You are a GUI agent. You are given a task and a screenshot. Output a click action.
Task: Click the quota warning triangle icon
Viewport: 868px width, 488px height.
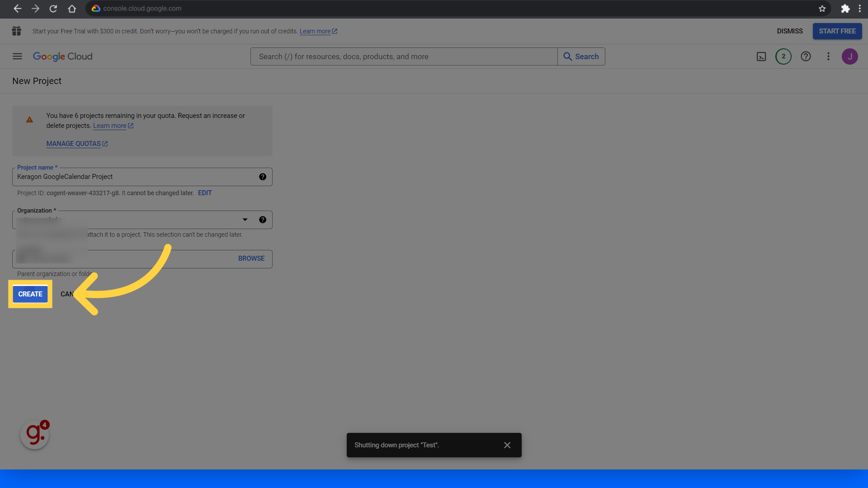29,120
